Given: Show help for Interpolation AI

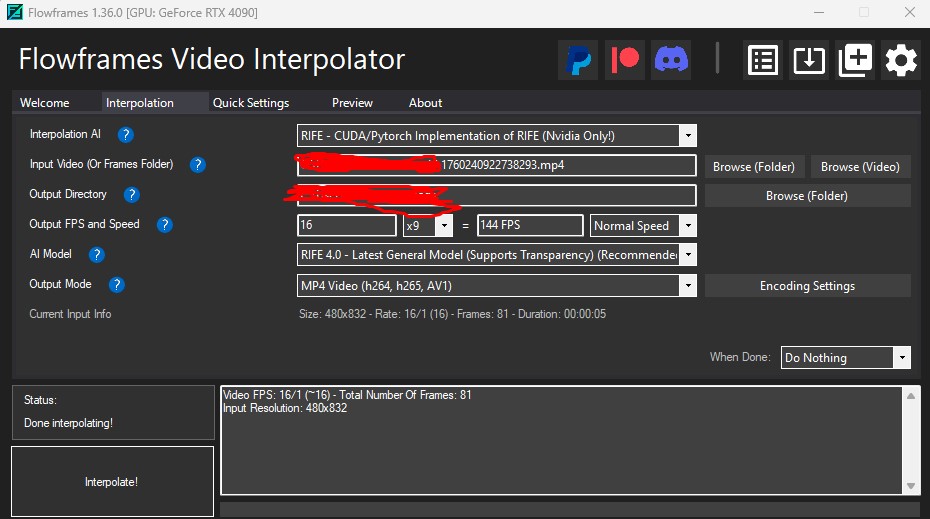Looking at the screenshot, I should 125,135.
